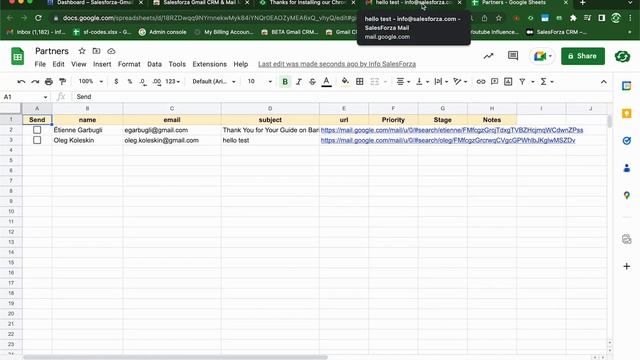This screenshot has height=360, width=640.
Task: Decrease decimal places icon
Action: tap(142, 82)
